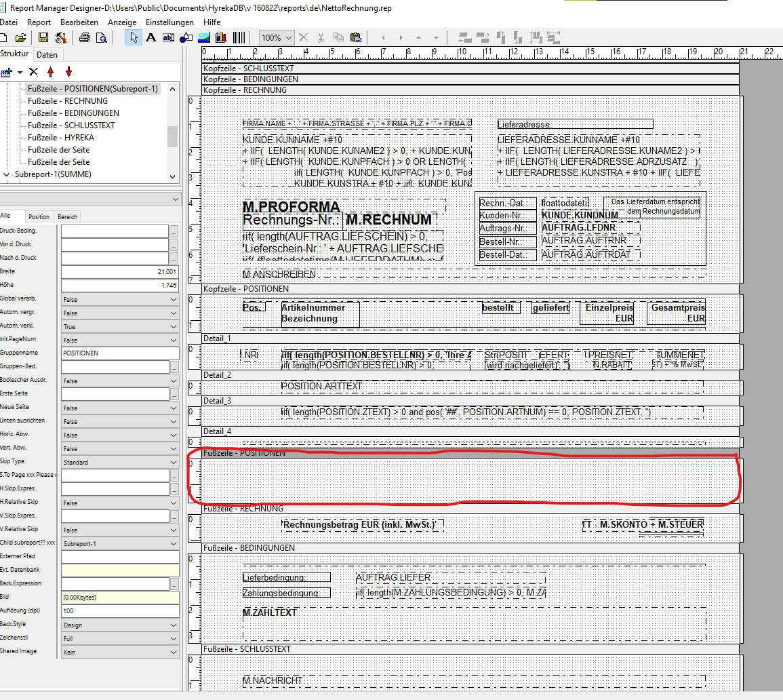Viewport: 783px width, 700px height.
Task: Select the shape drawing tool
Action: 186,37
